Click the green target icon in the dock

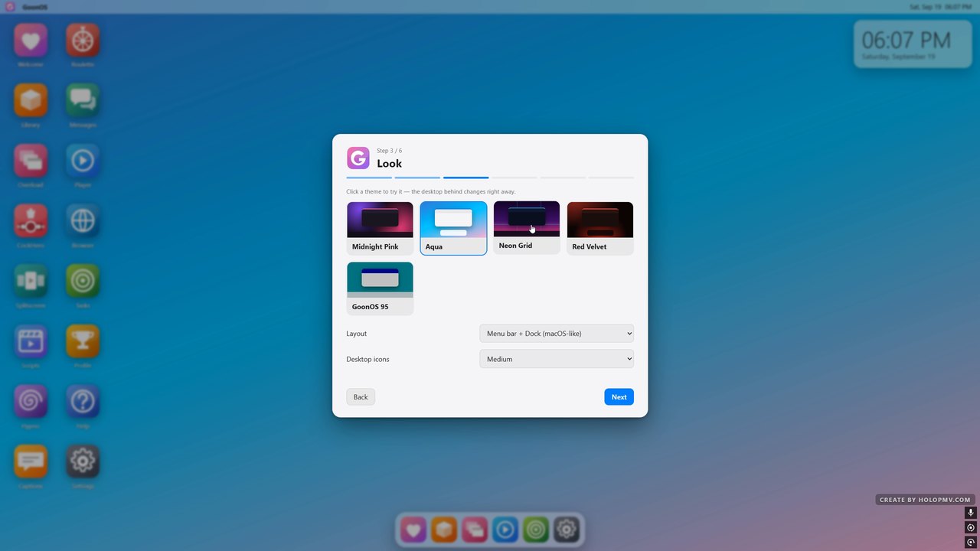click(536, 530)
